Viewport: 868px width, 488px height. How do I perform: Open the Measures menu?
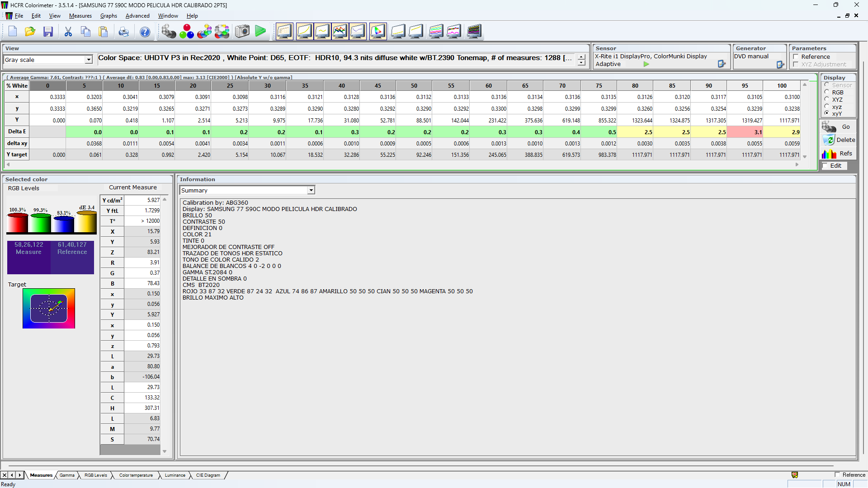point(80,16)
